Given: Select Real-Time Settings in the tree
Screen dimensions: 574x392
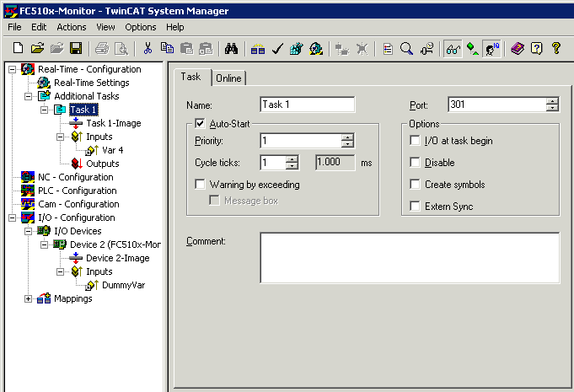Looking at the screenshot, I should [92, 83].
